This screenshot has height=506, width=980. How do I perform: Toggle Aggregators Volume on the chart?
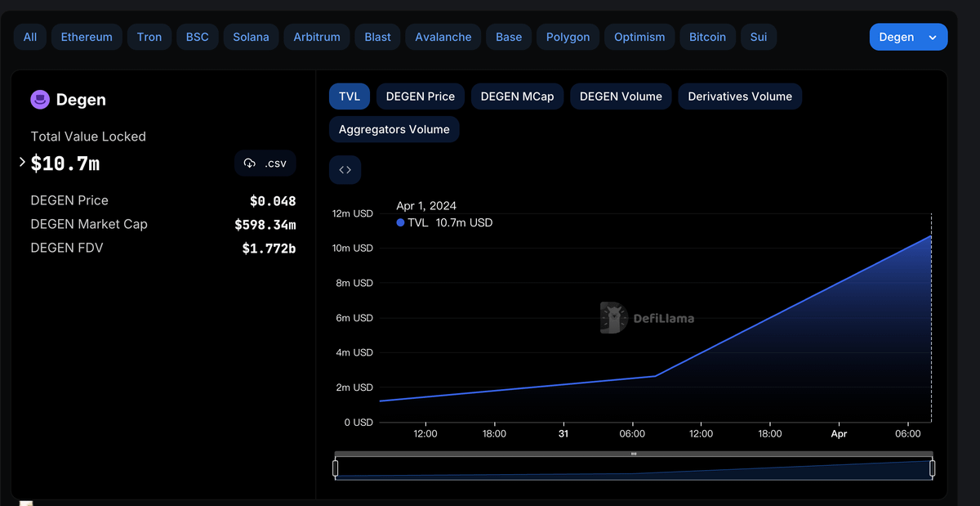pos(394,129)
